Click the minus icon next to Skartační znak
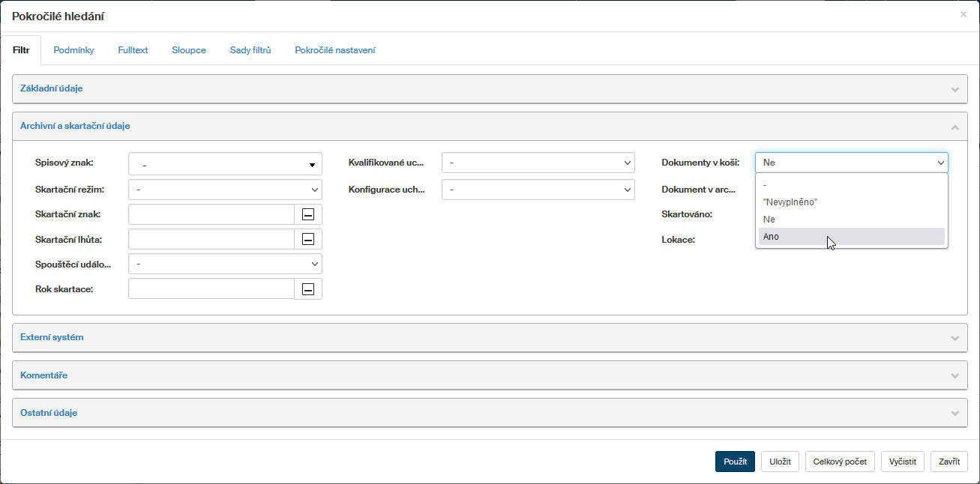 [307, 214]
